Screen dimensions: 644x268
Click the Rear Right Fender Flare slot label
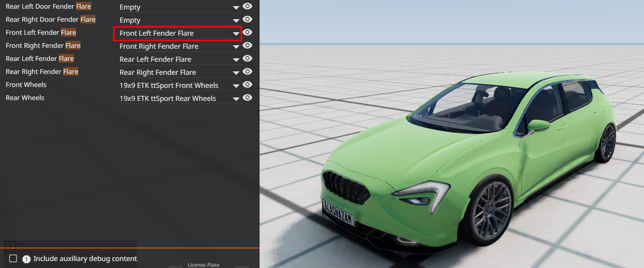pyautogui.click(x=42, y=72)
